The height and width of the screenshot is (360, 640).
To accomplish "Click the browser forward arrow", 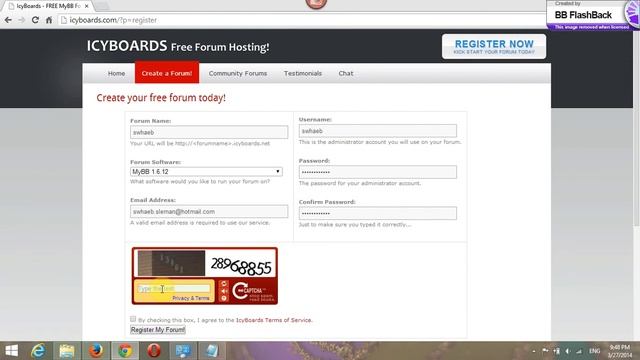I will click(x=22, y=20).
